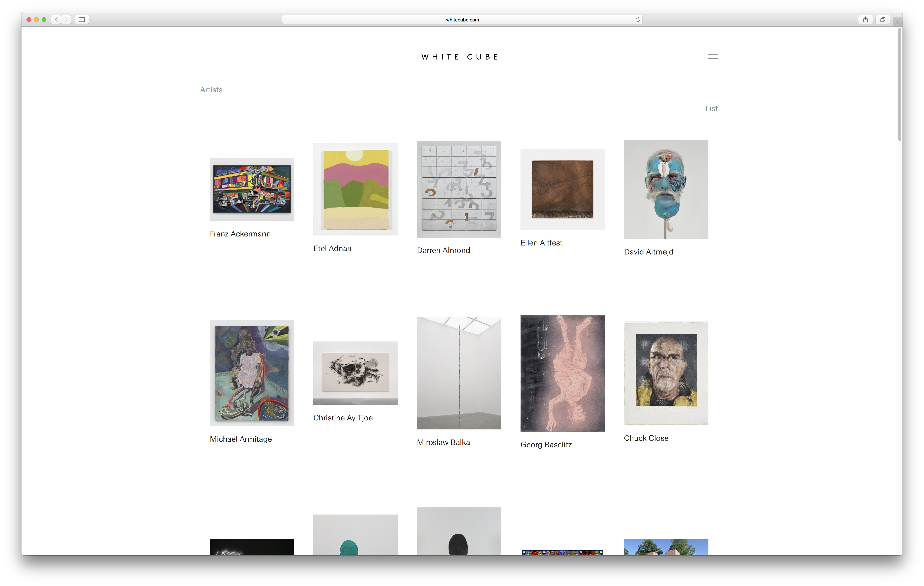
Task: Open Franz Ackermann artist link
Action: pos(240,234)
